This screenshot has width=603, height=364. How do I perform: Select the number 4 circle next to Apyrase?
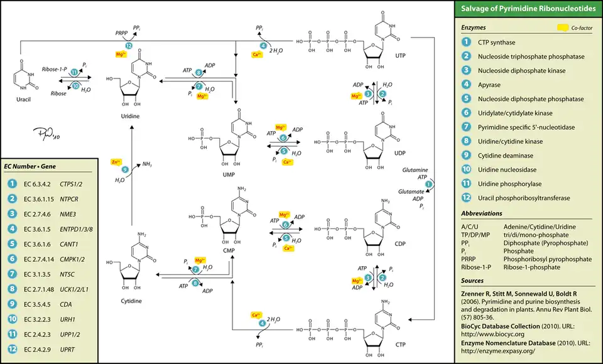tap(466, 84)
